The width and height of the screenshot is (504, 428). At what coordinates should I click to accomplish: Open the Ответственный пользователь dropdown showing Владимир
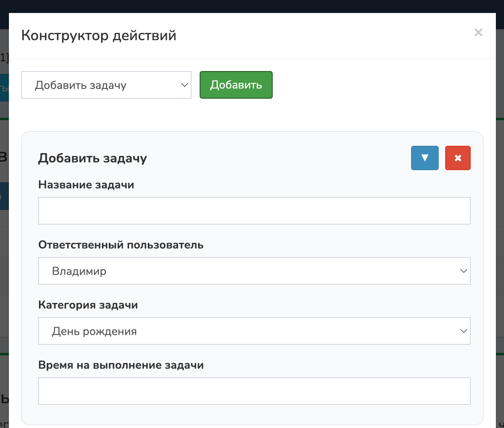tap(254, 271)
